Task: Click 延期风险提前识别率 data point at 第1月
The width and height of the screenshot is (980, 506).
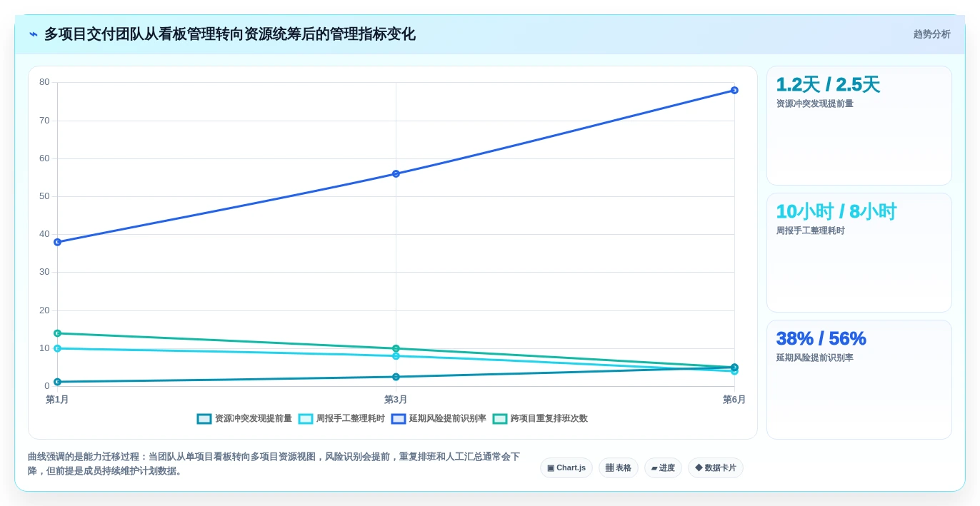Action: coord(57,242)
